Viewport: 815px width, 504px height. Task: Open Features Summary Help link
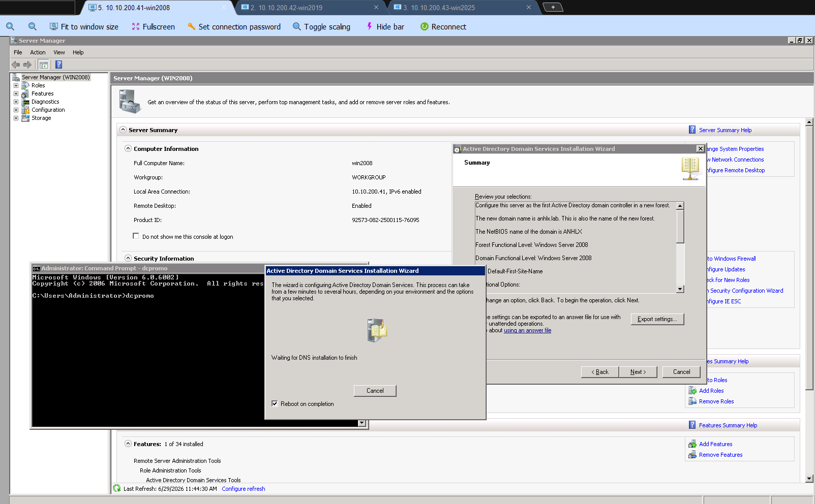(x=728, y=425)
